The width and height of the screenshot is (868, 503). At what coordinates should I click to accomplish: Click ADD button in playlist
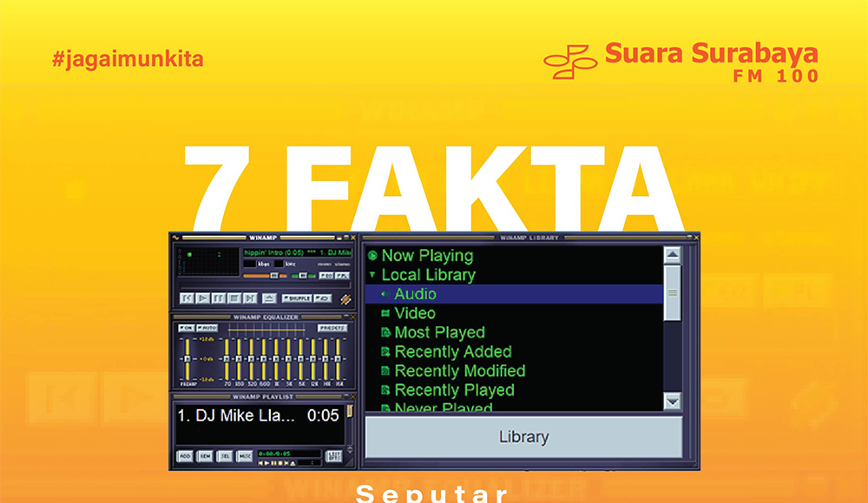click(185, 456)
